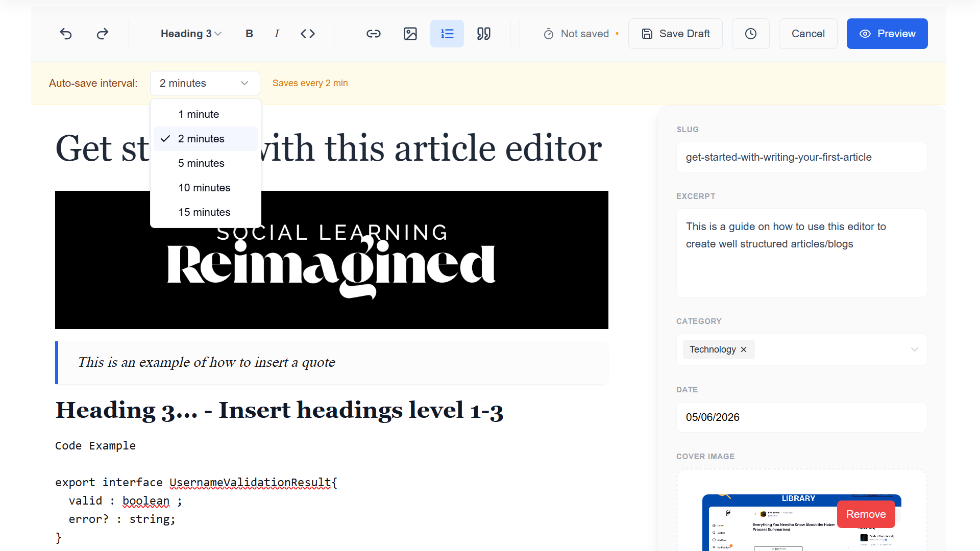
Task: Insert a blockquote
Action: pyautogui.click(x=484, y=34)
